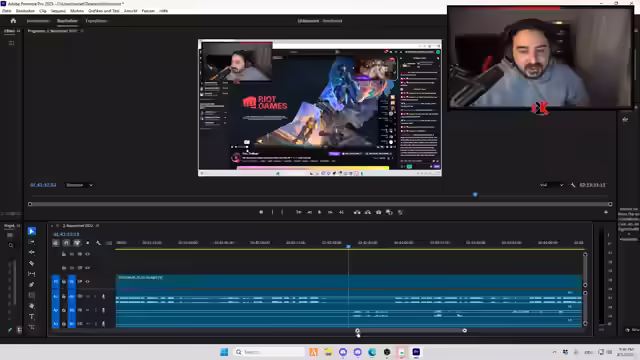
Task: Select the Slip tool
Action: (x=31, y=274)
